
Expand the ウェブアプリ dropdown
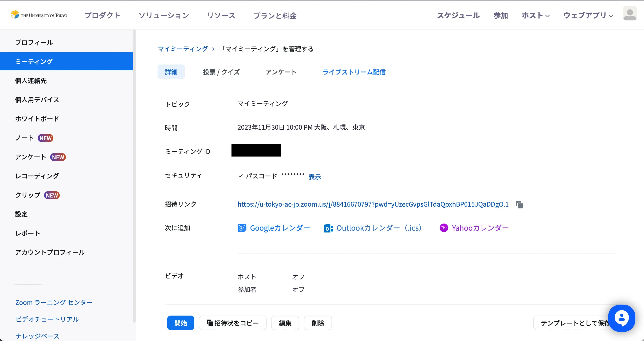588,15
